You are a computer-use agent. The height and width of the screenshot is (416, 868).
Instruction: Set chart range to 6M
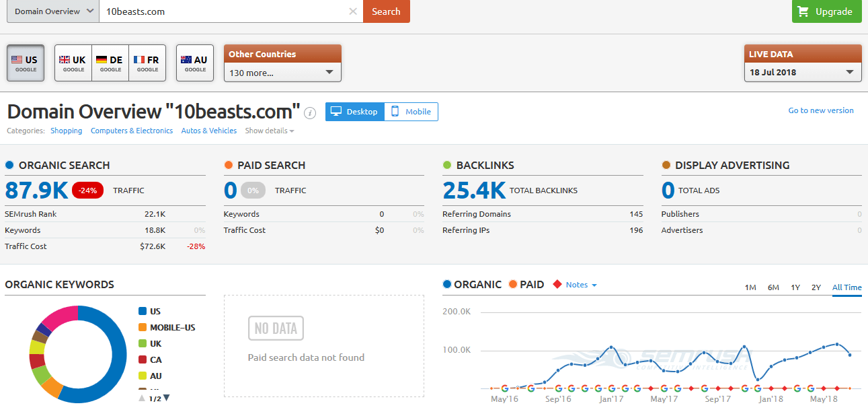[773, 287]
